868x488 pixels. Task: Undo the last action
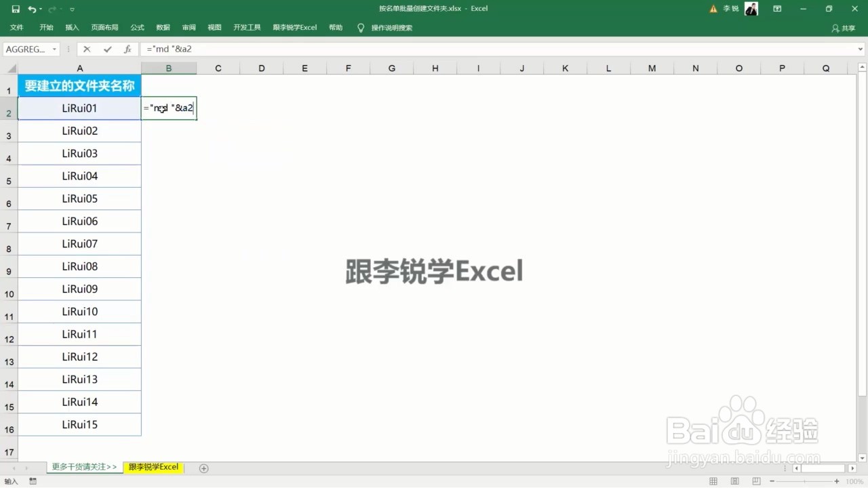click(32, 9)
